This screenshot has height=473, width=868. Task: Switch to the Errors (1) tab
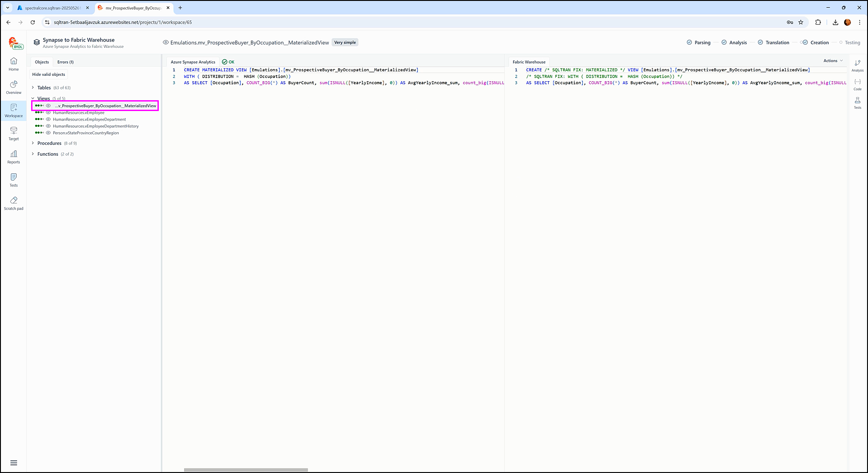[65, 62]
